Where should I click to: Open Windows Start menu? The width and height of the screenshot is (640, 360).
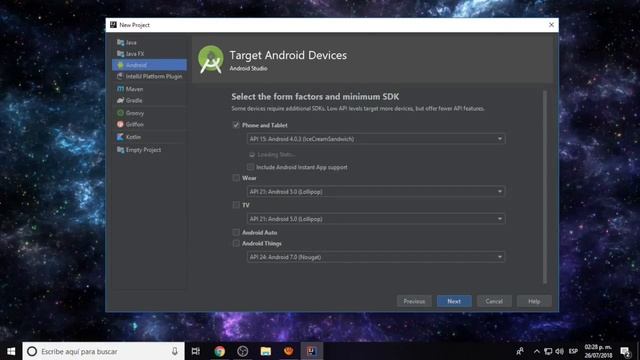[11, 351]
